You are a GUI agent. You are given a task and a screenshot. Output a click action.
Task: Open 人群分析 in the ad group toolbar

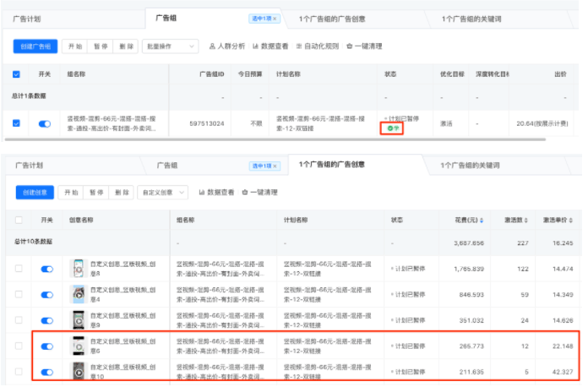227,46
